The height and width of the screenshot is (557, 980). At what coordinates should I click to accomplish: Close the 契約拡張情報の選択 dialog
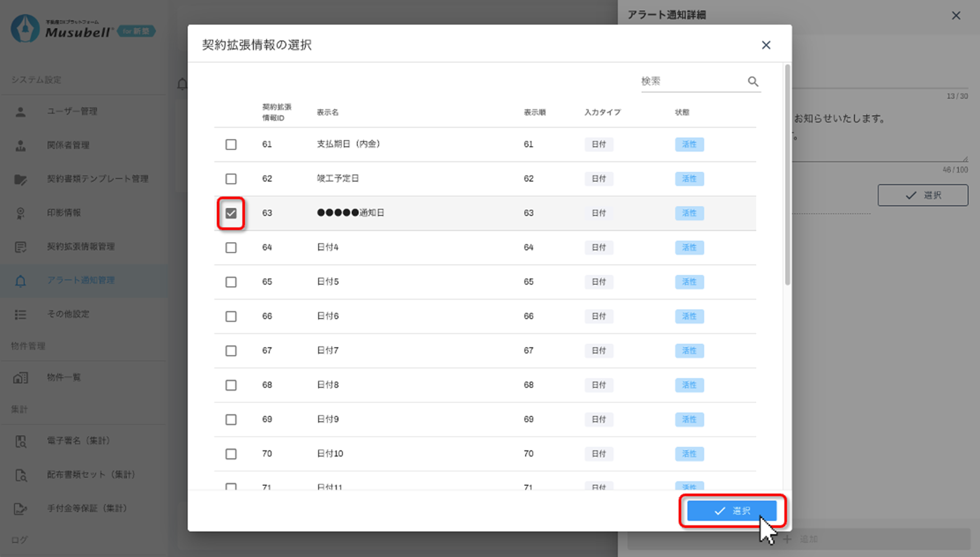pyautogui.click(x=766, y=45)
